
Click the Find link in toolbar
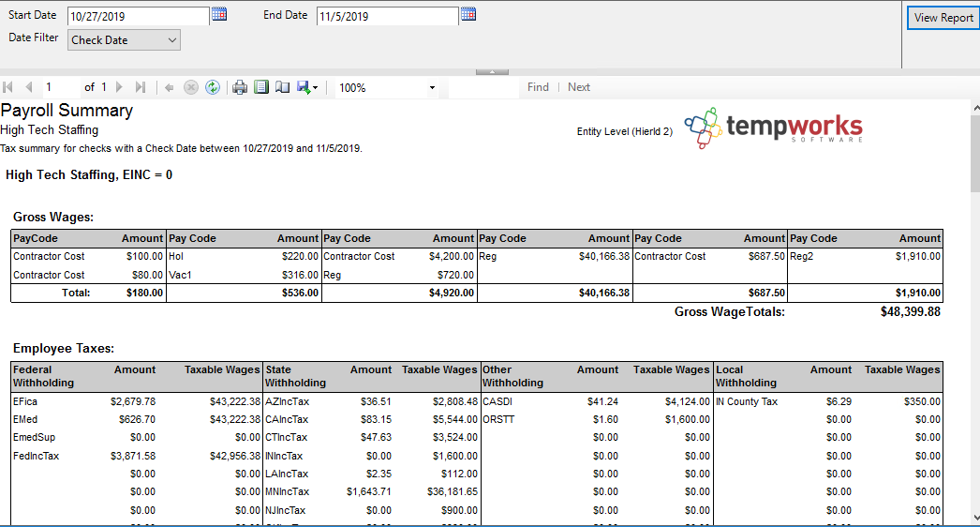pos(538,87)
